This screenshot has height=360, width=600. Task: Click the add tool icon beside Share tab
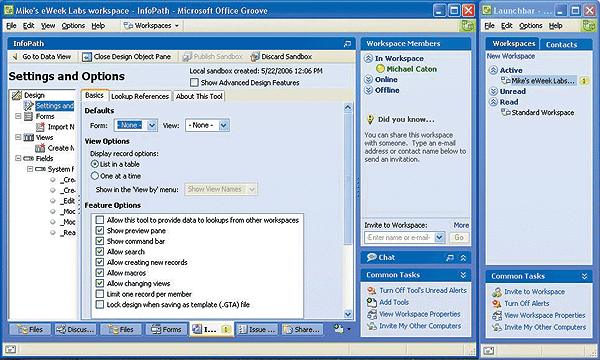(x=339, y=329)
